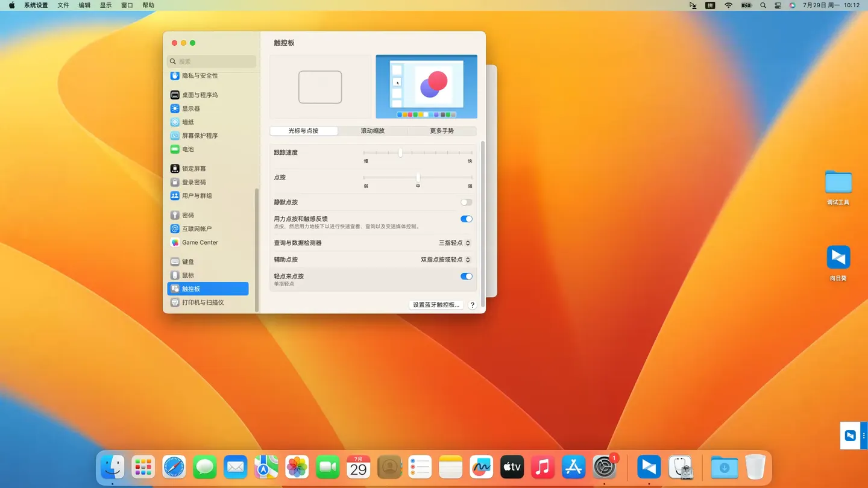The image size is (868, 488).
Task: Click 设置蓝牙触控板 button
Action: point(435,305)
